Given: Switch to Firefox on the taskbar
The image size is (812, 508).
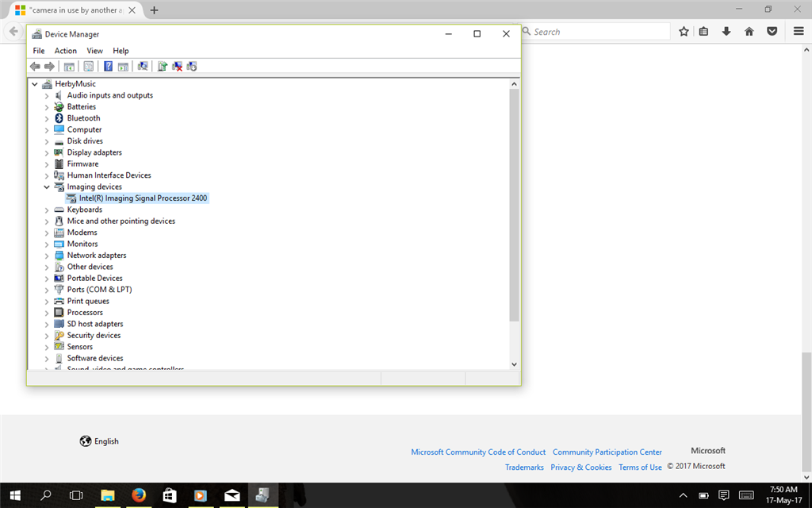Looking at the screenshot, I should [x=139, y=495].
